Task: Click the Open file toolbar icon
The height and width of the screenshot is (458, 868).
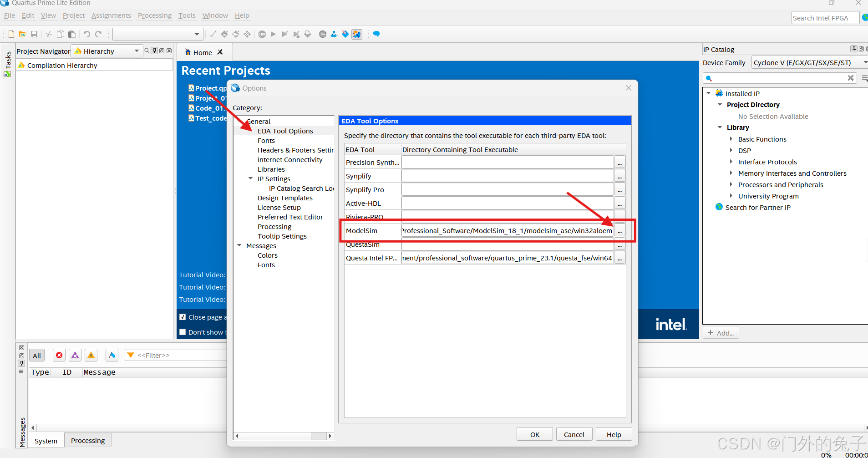Action: point(22,34)
